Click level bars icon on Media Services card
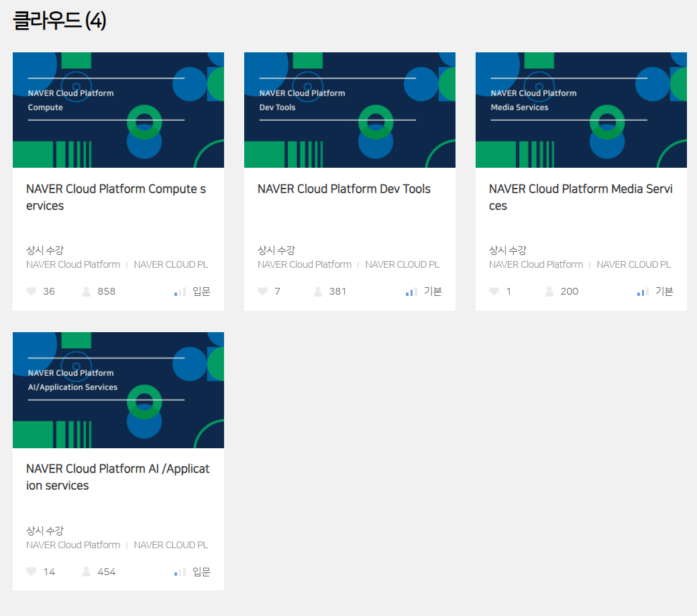This screenshot has height=616, width=697. pyautogui.click(x=643, y=292)
